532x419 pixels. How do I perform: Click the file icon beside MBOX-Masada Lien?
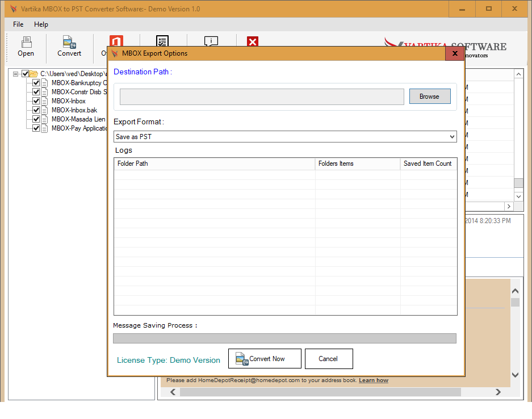tap(44, 119)
